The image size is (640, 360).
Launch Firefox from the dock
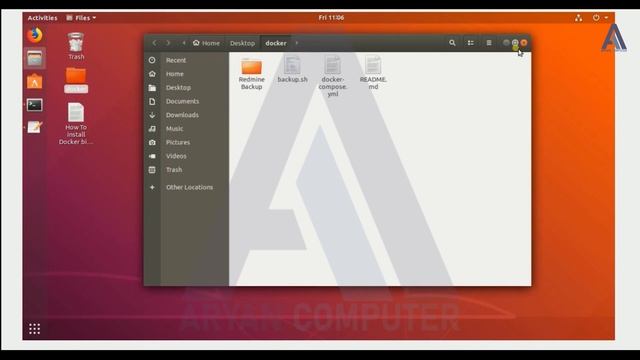35,35
